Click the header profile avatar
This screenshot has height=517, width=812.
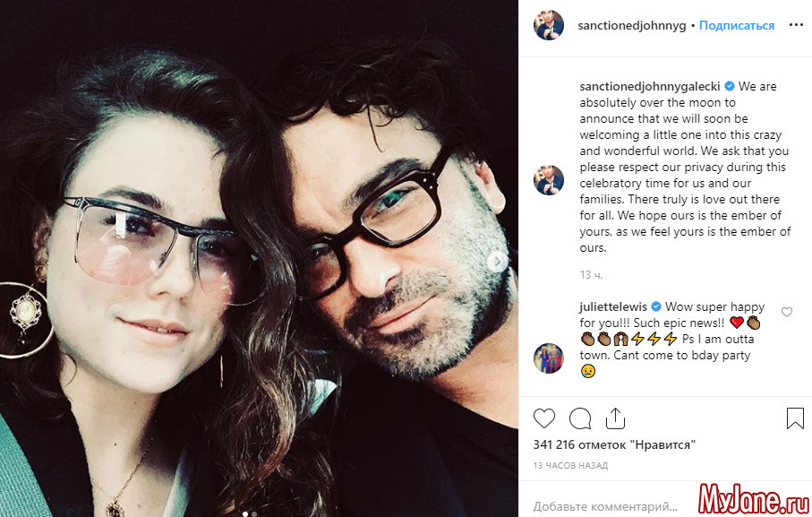point(549,25)
